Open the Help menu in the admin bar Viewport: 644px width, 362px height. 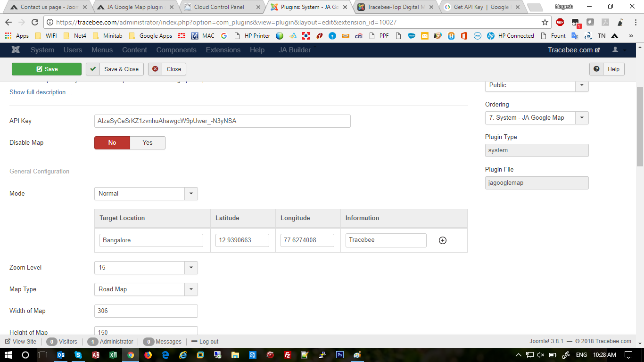click(x=257, y=50)
